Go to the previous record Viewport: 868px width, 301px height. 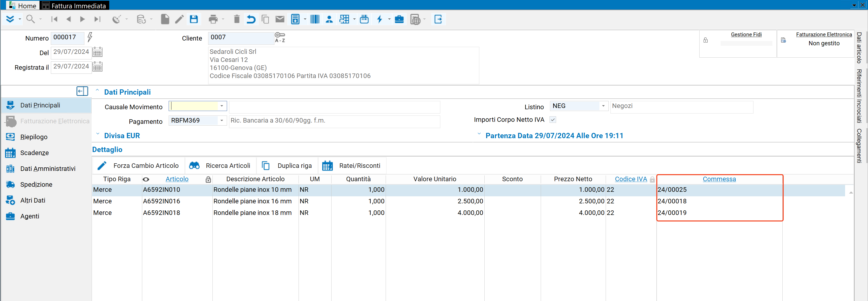coord(69,19)
